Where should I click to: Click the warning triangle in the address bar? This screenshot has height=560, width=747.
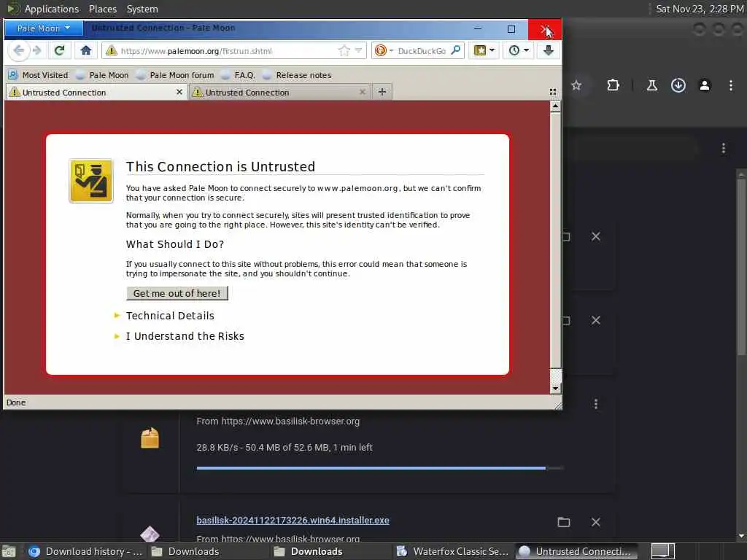pyautogui.click(x=112, y=50)
